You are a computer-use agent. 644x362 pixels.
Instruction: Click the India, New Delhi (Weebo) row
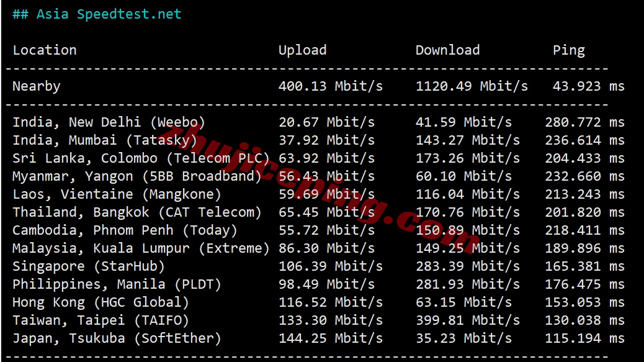pos(318,122)
